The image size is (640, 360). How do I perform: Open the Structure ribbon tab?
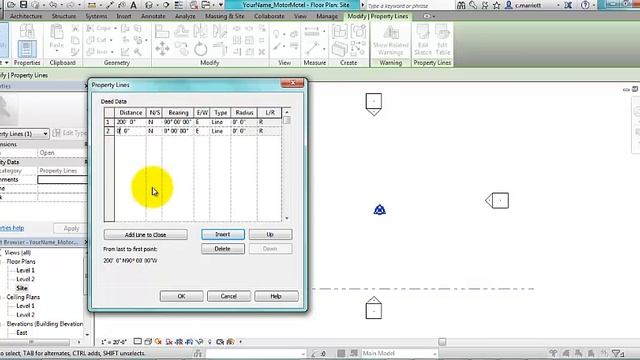64,16
